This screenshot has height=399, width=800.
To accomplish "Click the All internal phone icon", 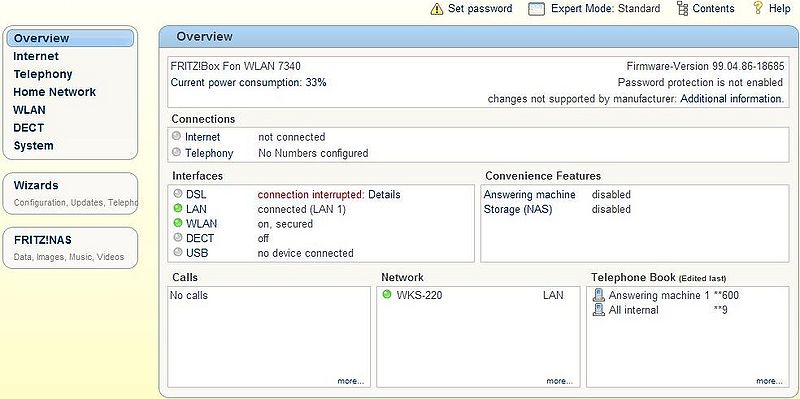I will point(598,310).
